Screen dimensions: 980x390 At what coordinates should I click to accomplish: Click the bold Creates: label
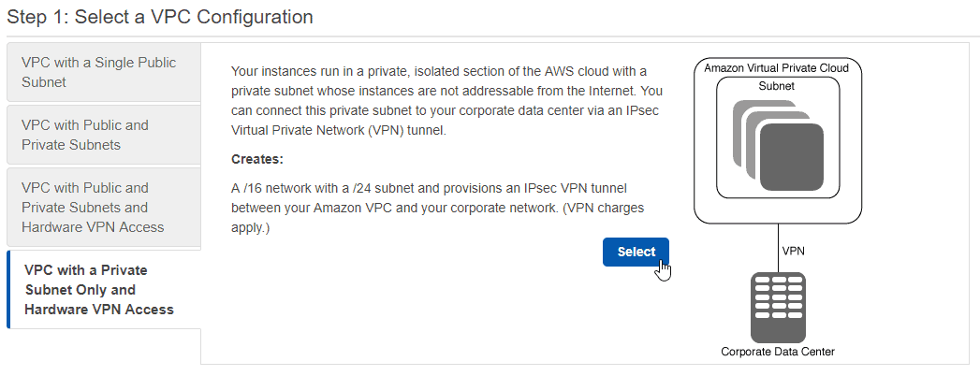coord(257,159)
